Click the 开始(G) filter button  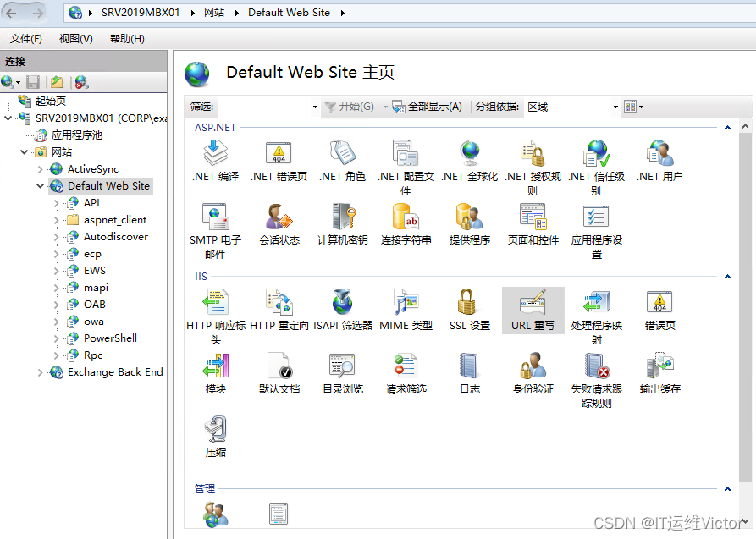(x=350, y=107)
